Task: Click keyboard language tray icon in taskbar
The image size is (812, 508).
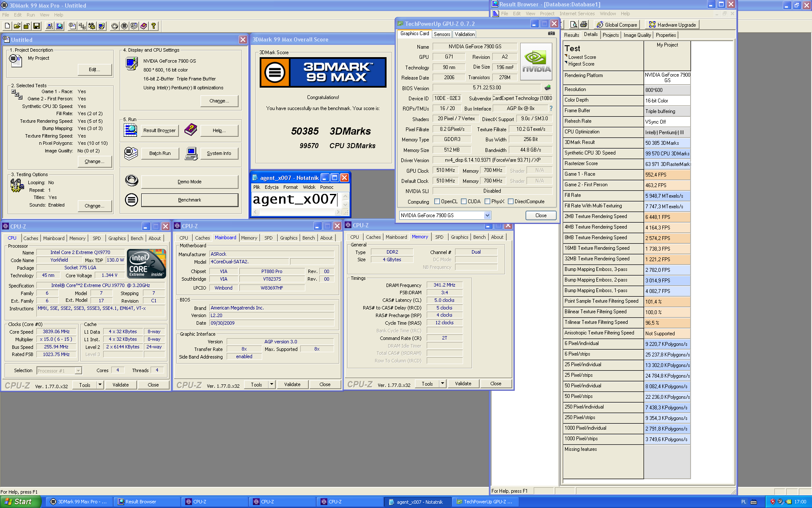Action: tap(754, 502)
